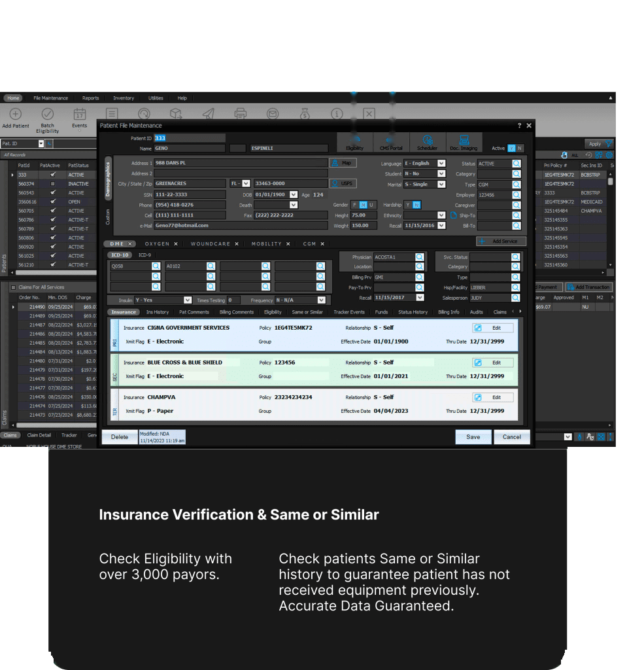The width and height of the screenshot is (644, 670).
Task: Open the Frequency N - N/A dropdown
Action: pyautogui.click(x=322, y=300)
